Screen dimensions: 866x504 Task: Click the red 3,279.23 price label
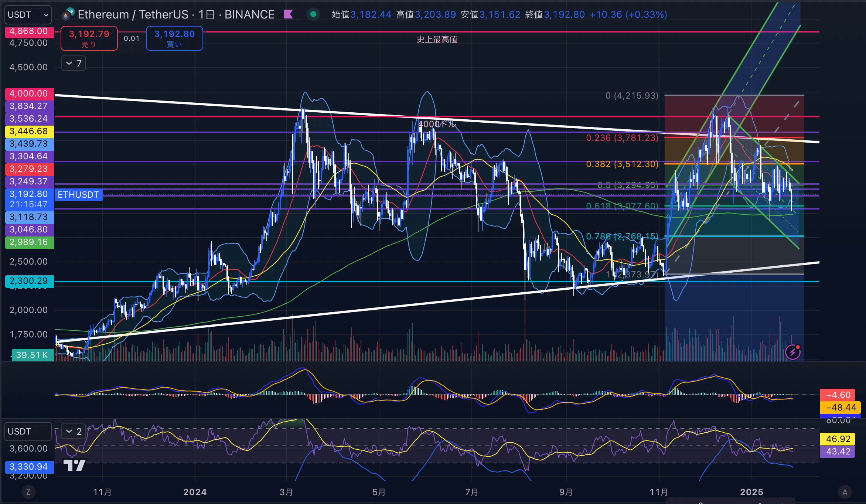[29, 169]
